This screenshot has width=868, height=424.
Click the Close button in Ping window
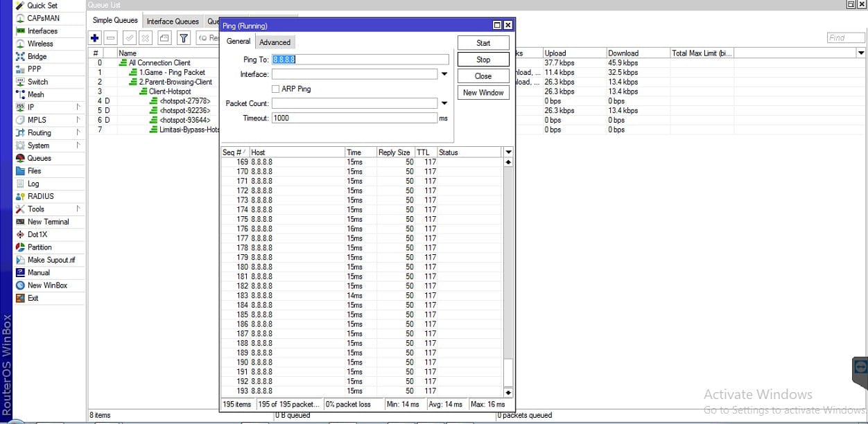(x=483, y=76)
